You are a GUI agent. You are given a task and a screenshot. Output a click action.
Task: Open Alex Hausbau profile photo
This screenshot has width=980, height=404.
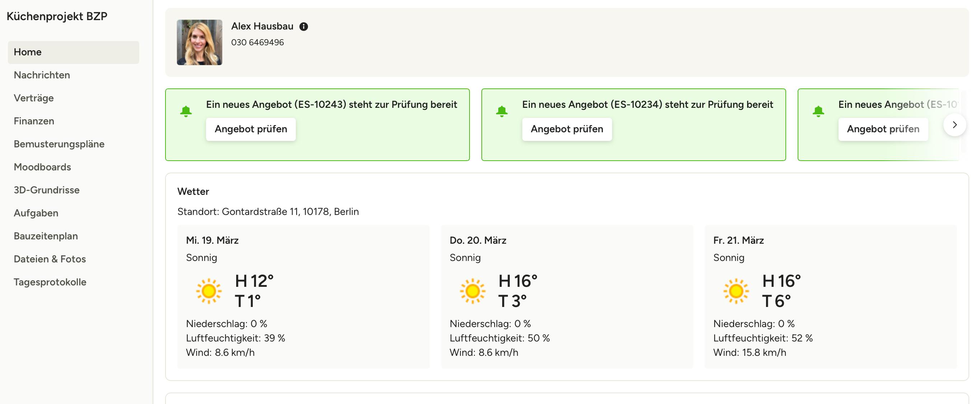[x=199, y=42]
